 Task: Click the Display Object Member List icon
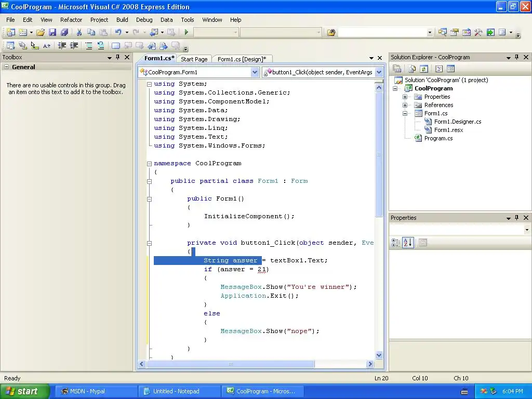click(x=11, y=46)
